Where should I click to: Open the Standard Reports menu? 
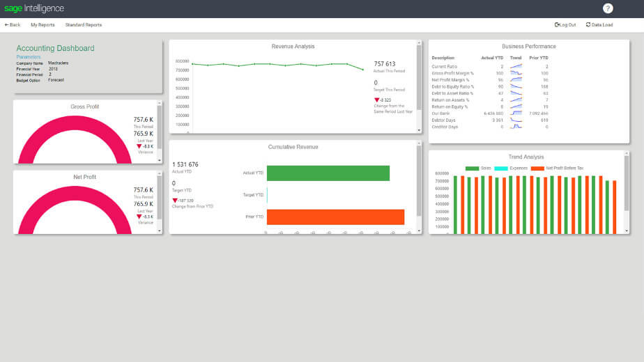pos(84,24)
